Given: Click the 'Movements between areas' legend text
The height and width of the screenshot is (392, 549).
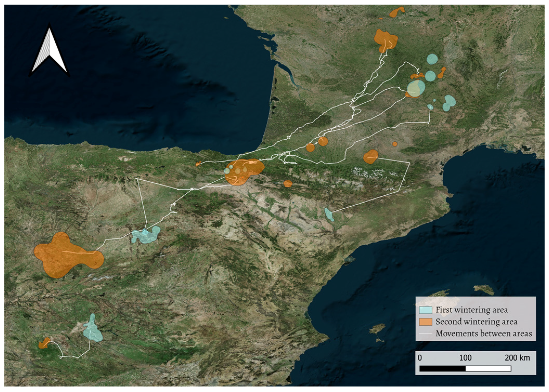Looking at the screenshot, I should click(x=483, y=333).
